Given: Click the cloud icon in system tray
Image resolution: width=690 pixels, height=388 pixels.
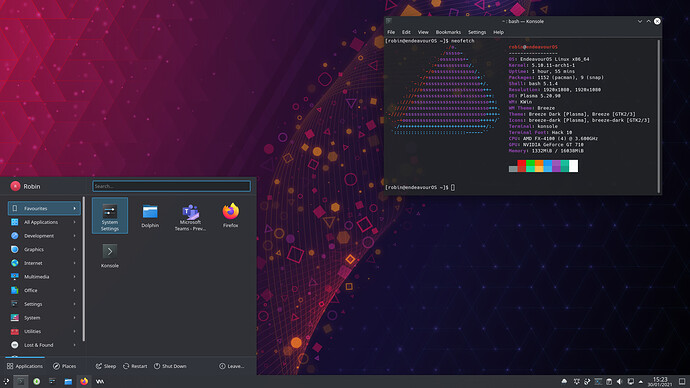Looking at the screenshot, I should 564,381.
